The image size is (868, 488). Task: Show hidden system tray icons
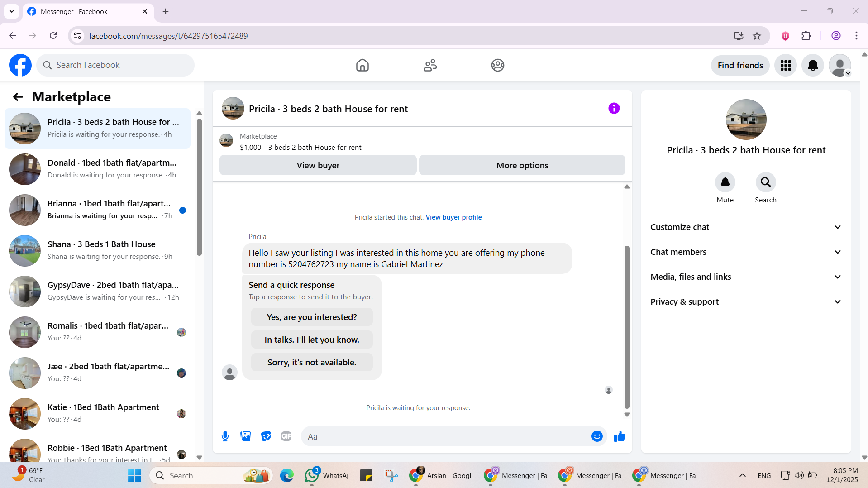point(743,475)
